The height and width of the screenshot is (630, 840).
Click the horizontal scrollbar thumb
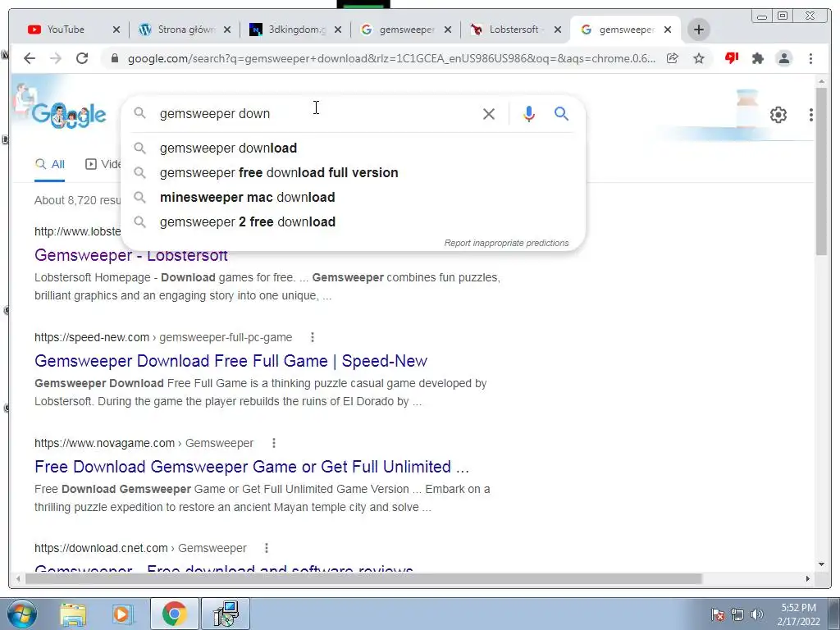click(x=363, y=578)
